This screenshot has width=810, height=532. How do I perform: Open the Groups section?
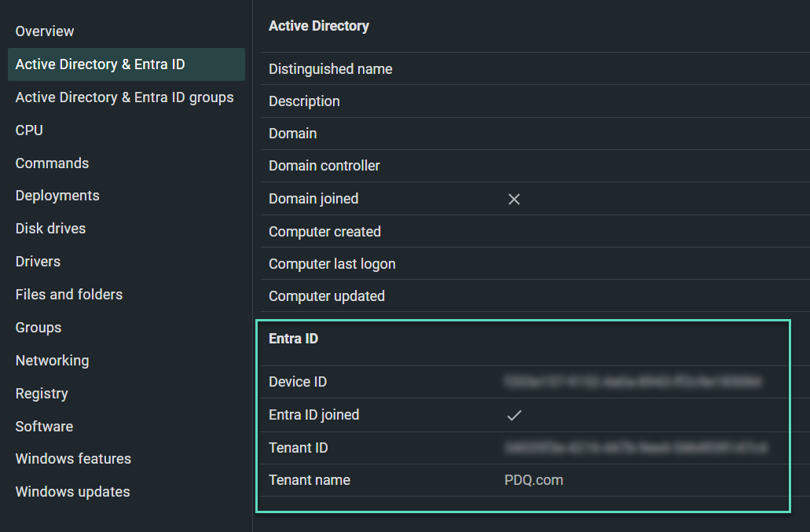38,328
